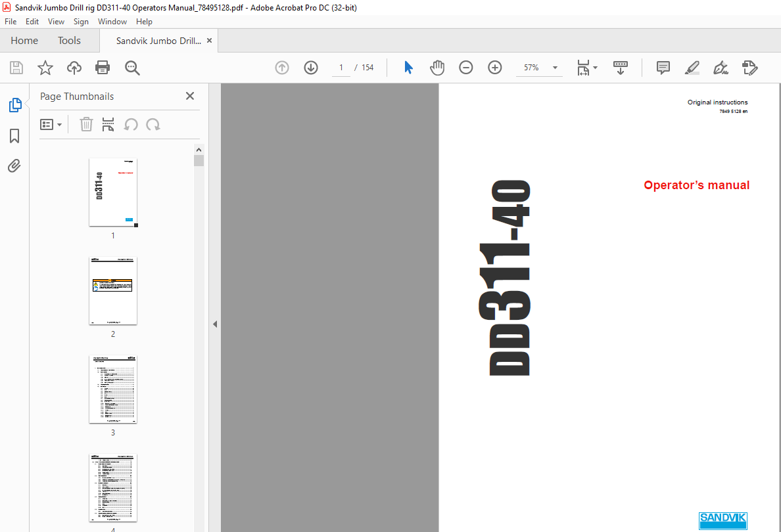Show Page Thumbnails sidebar icon
Screen dimensions: 781x532
click(15, 105)
